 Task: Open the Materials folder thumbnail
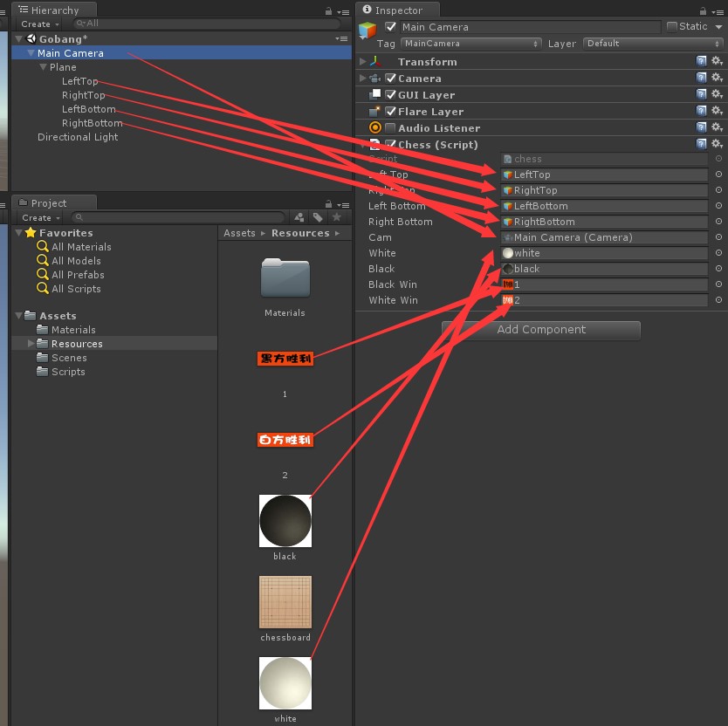pos(285,277)
